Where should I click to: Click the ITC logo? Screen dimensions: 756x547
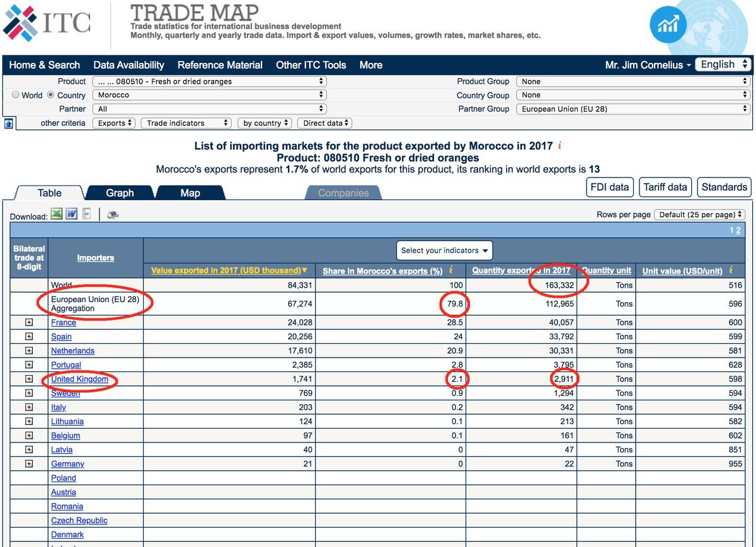[47, 22]
